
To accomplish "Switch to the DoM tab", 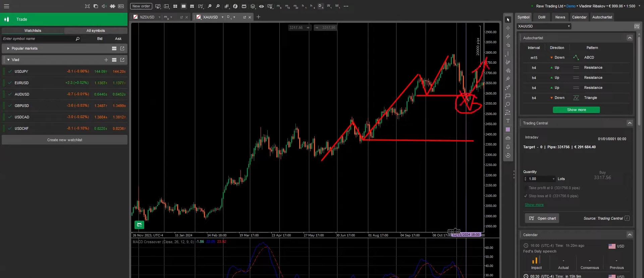I will (x=542, y=17).
